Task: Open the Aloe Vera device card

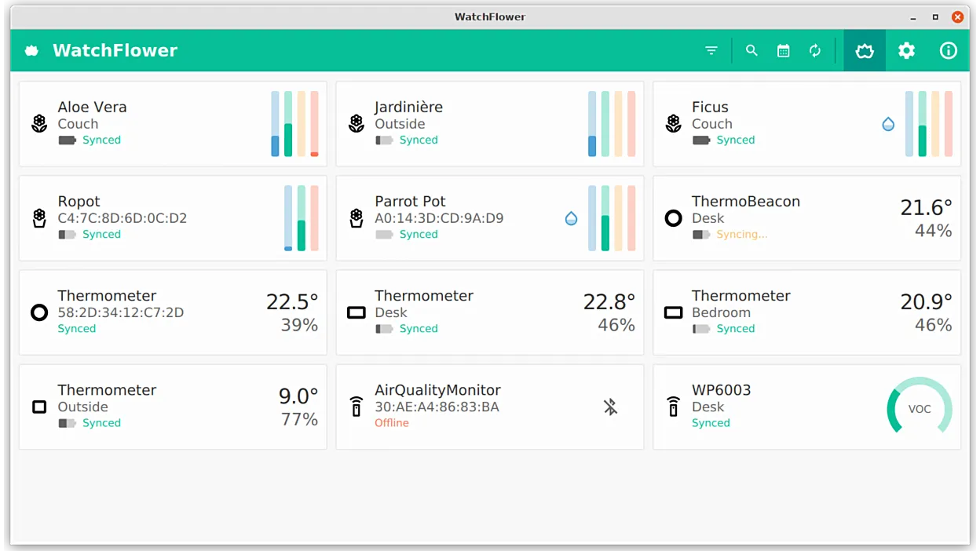Action: [x=173, y=124]
